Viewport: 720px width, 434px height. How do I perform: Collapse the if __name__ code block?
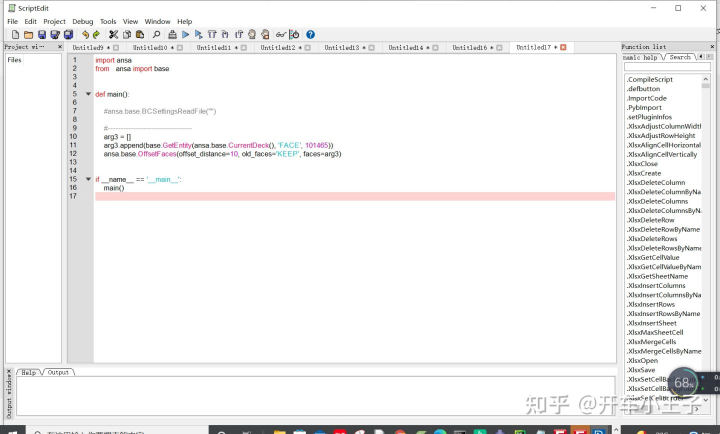tap(88, 179)
